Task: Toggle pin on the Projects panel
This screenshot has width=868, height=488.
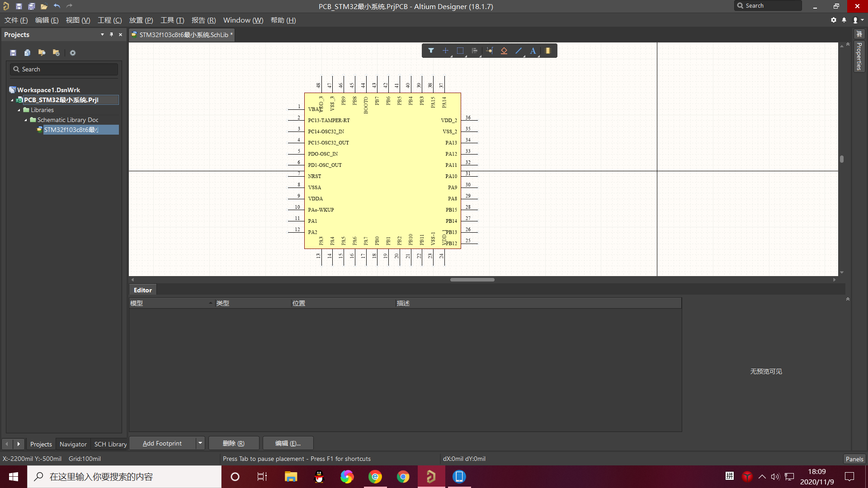Action: click(111, 34)
